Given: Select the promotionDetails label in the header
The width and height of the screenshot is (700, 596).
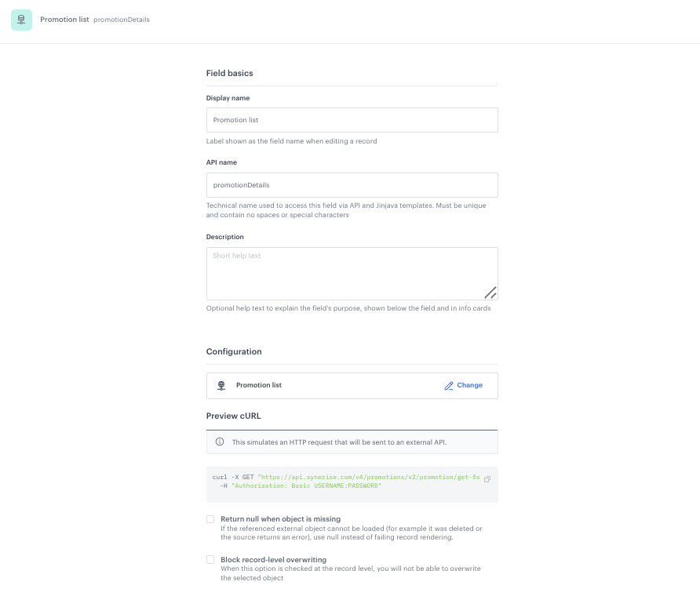Looking at the screenshot, I should (x=122, y=20).
